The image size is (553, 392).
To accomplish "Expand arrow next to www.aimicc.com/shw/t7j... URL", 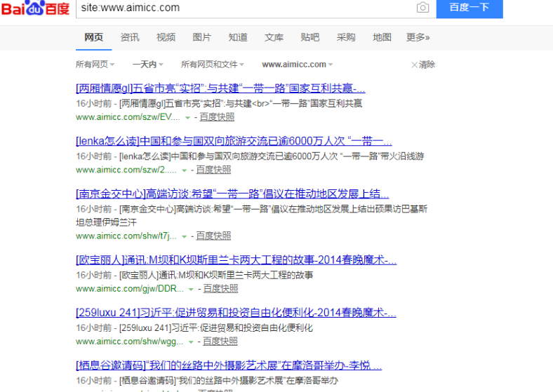I will point(184,236).
